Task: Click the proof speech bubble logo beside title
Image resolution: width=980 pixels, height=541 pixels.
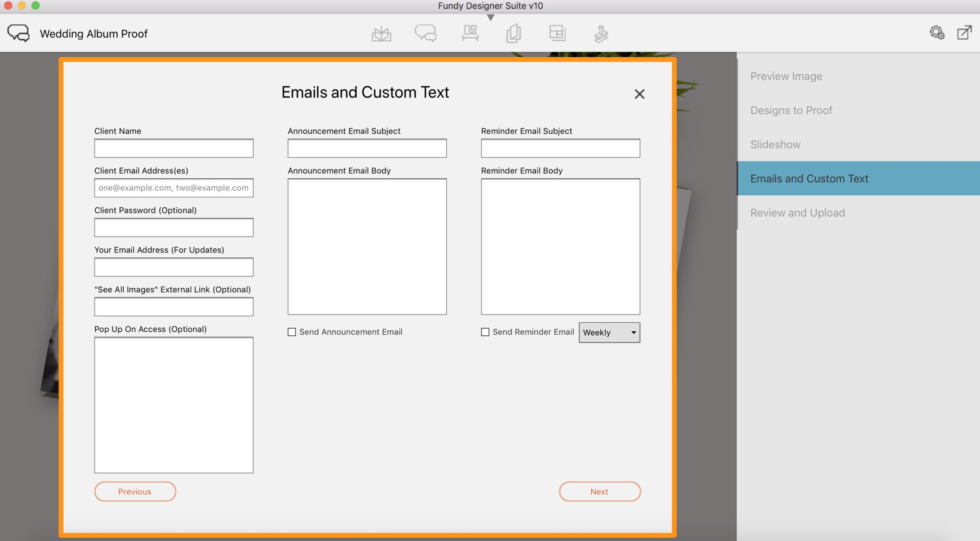Action: [18, 33]
